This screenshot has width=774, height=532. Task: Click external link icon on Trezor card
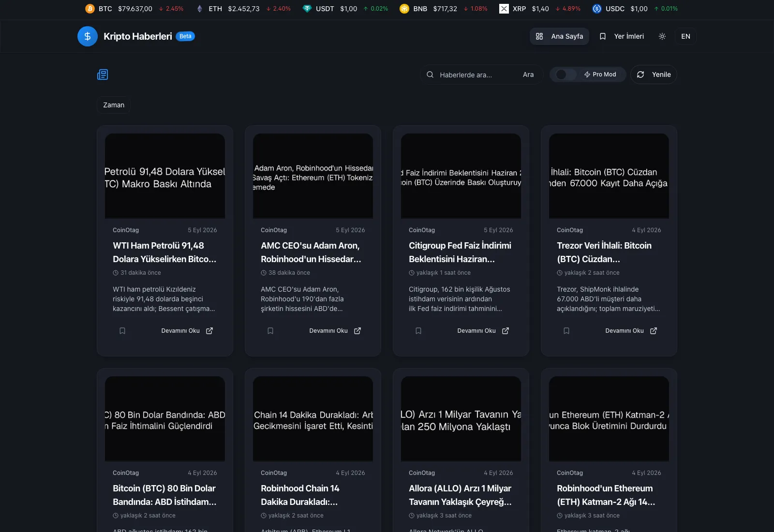tap(654, 331)
